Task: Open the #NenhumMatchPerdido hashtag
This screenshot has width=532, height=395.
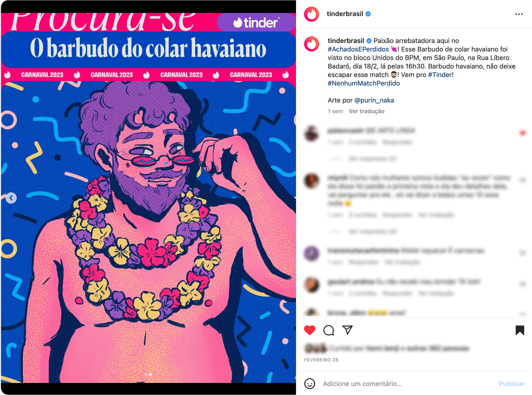Action: (364, 83)
